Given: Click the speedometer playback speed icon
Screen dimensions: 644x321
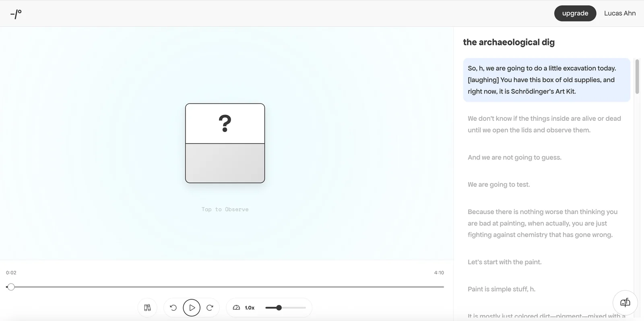Looking at the screenshot, I should [x=236, y=308].
